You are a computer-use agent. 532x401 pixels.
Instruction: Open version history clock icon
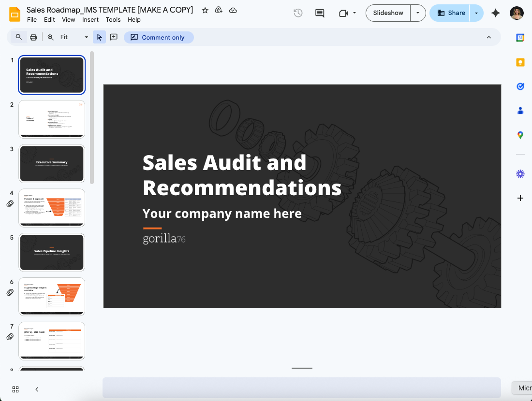[x=298, y=13]
